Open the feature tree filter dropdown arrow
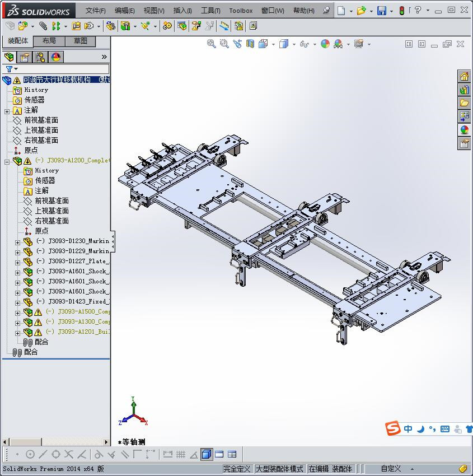Image resolution: width=473 pixels, height=476 pixels. [x=16, y=69]
